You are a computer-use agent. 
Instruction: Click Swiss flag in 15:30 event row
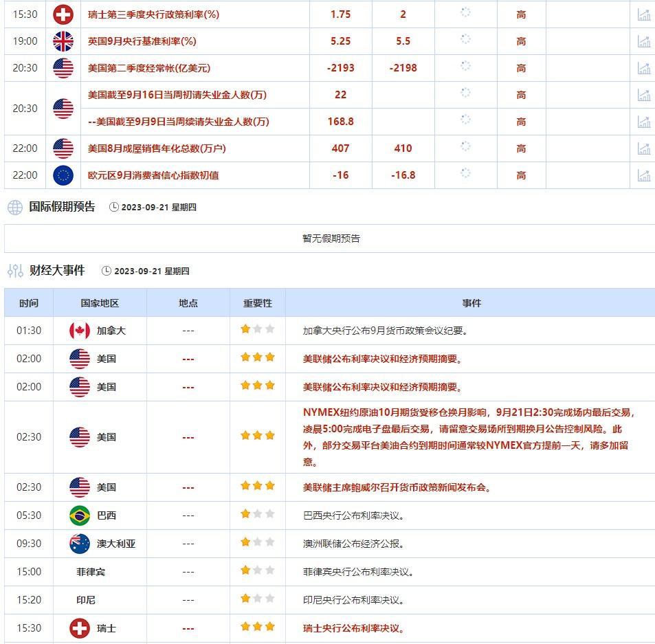point(79,628)
